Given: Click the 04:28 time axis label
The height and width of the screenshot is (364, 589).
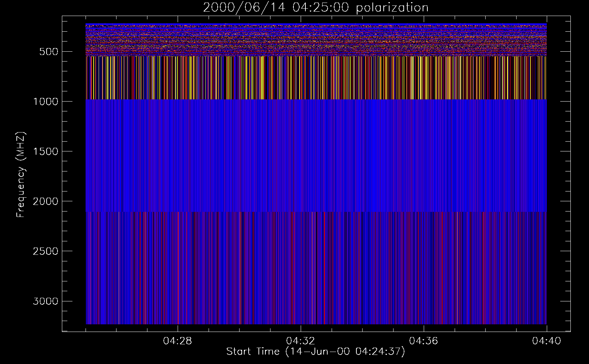Looking at the screenshot, I should point(178,341).
